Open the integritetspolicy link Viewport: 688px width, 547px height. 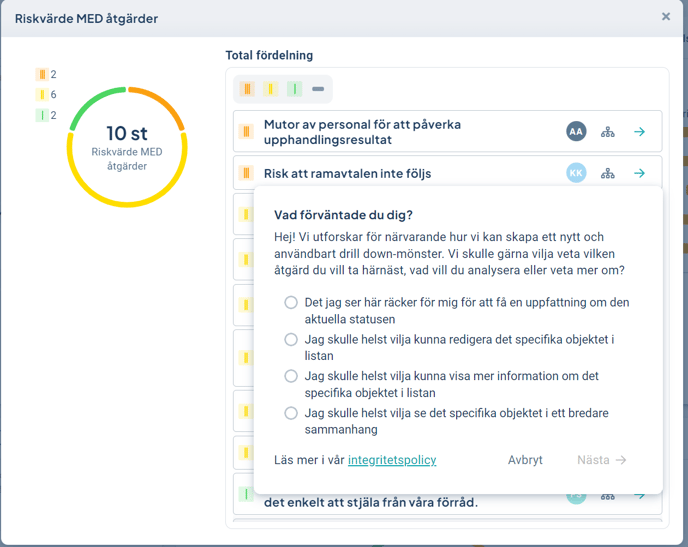[392, 460]
